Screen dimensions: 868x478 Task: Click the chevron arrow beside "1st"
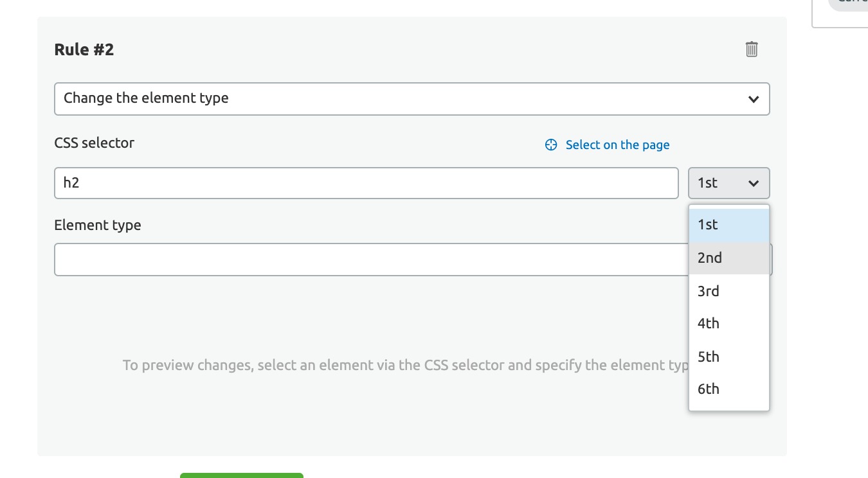pyautogui.click(x=754, y=183)
